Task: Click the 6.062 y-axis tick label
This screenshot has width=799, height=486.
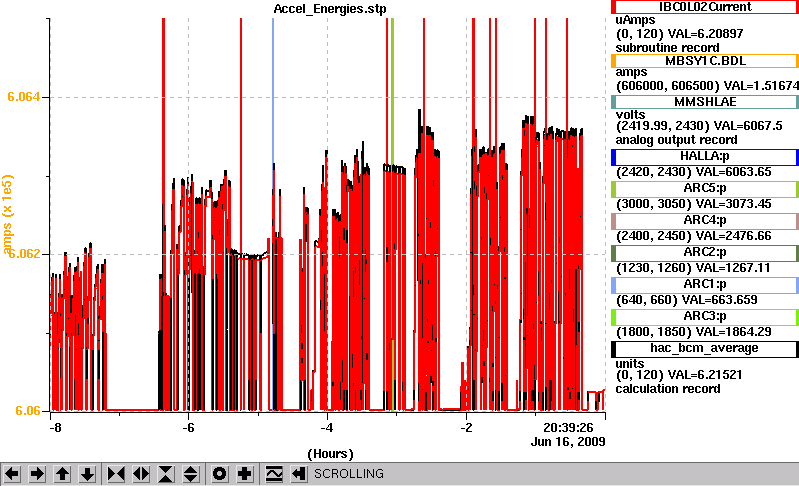Action: [x=24, y=254]
